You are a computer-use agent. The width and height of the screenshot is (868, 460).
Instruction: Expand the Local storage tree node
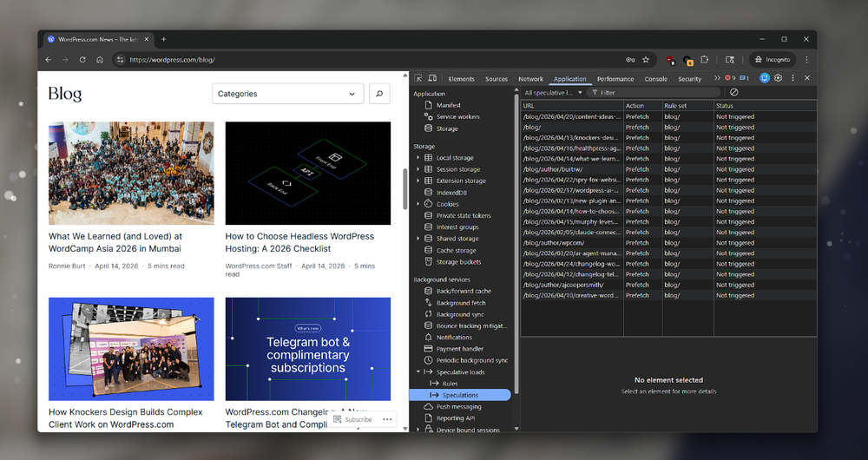(x=418, y=158)
